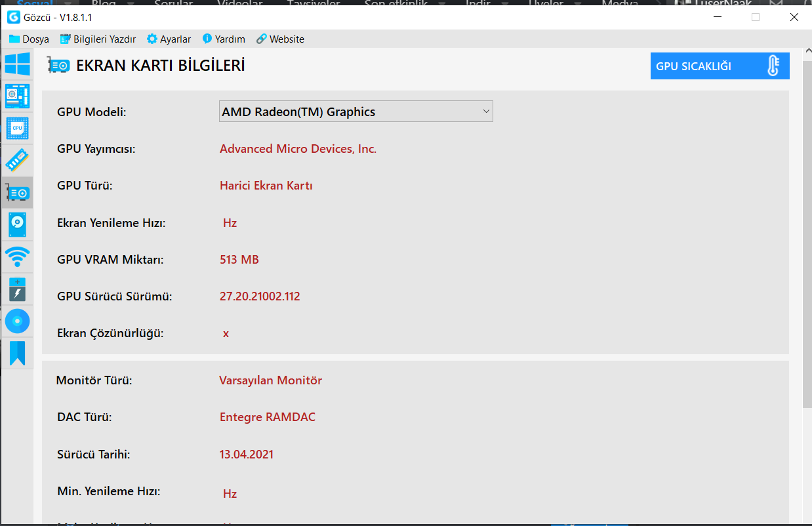
Task: Click the driver version '27.20.21002.112'
Action: tap(260, 296)
